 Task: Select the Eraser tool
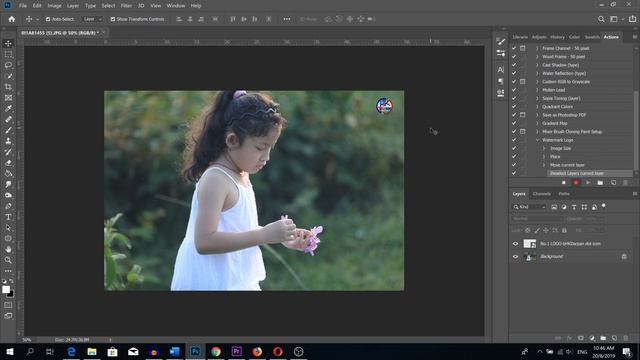8,163
